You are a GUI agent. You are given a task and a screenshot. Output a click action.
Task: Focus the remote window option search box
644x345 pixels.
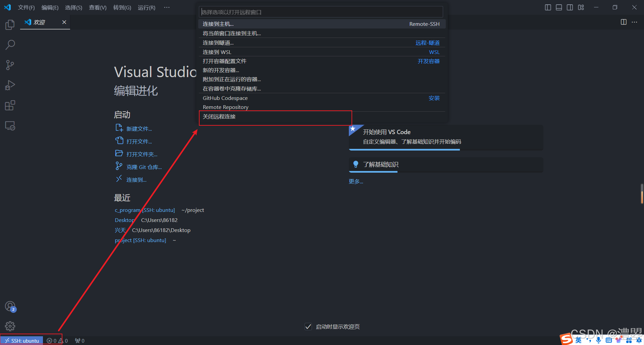point(321,12)
